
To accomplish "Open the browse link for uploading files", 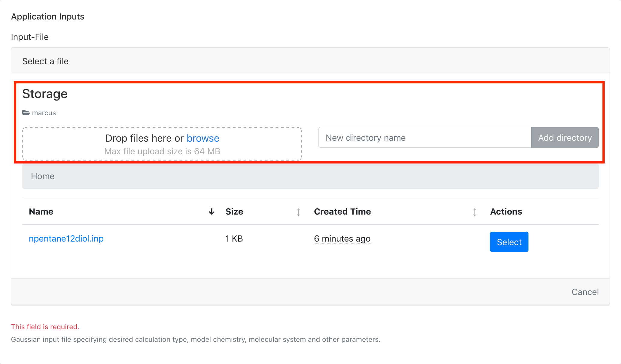I will 203,138.
